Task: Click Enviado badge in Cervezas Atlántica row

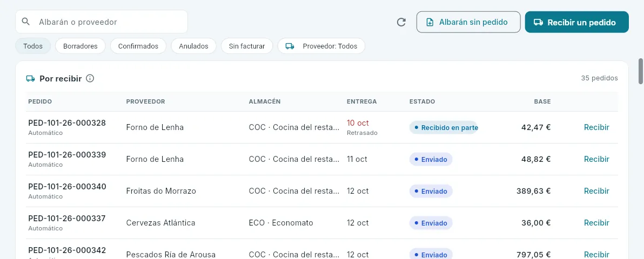Action: point(431,223)
